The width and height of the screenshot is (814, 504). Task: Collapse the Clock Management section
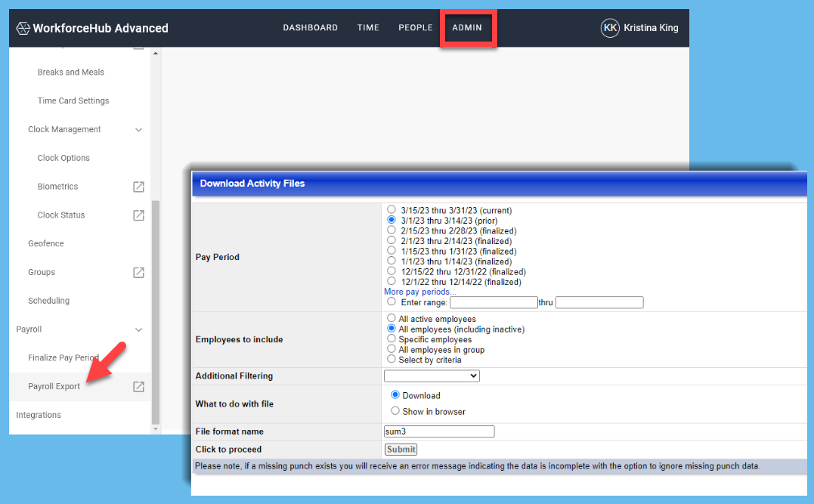pyautogui.click(x=138, y=130)
